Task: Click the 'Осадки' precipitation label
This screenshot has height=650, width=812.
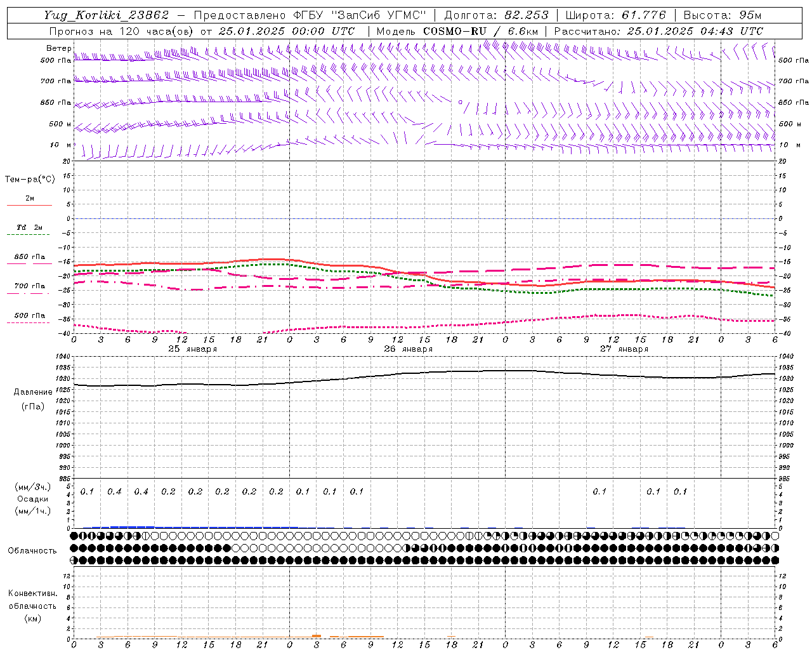Action: [33, 500]
